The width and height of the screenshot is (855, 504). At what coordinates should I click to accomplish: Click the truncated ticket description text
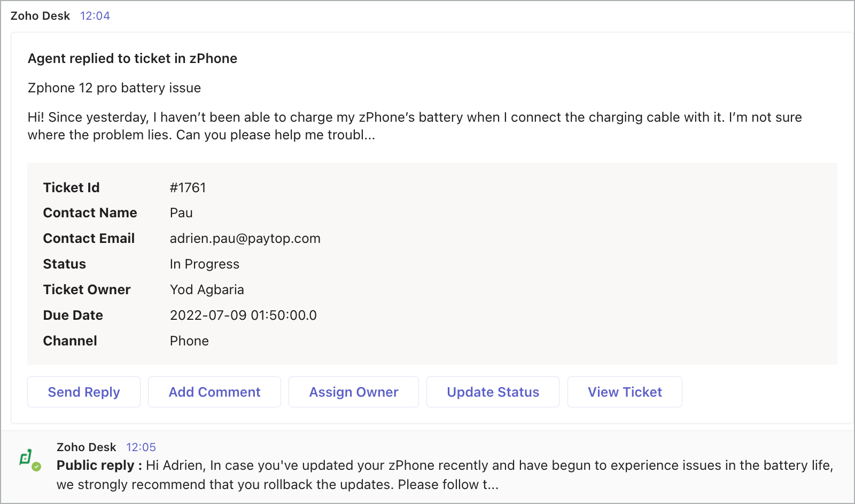(x=414, y=126)
